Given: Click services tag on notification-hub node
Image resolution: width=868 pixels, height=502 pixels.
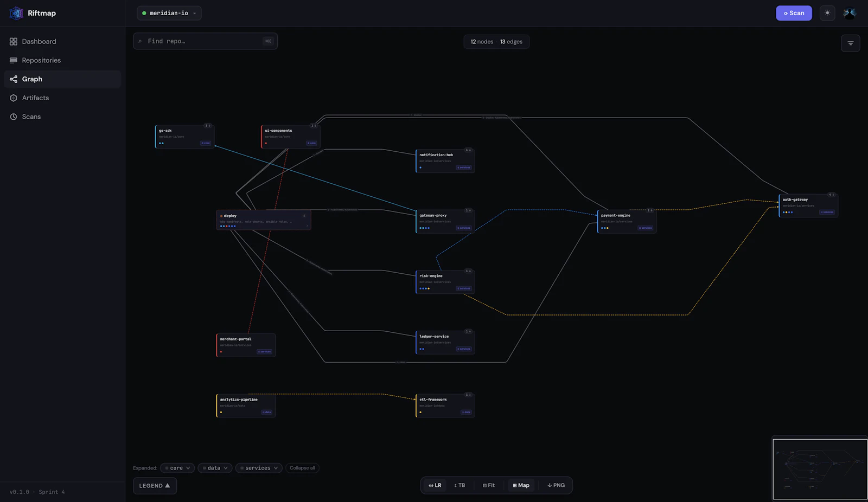Looking at the screenshot, I should click(464, 168).
